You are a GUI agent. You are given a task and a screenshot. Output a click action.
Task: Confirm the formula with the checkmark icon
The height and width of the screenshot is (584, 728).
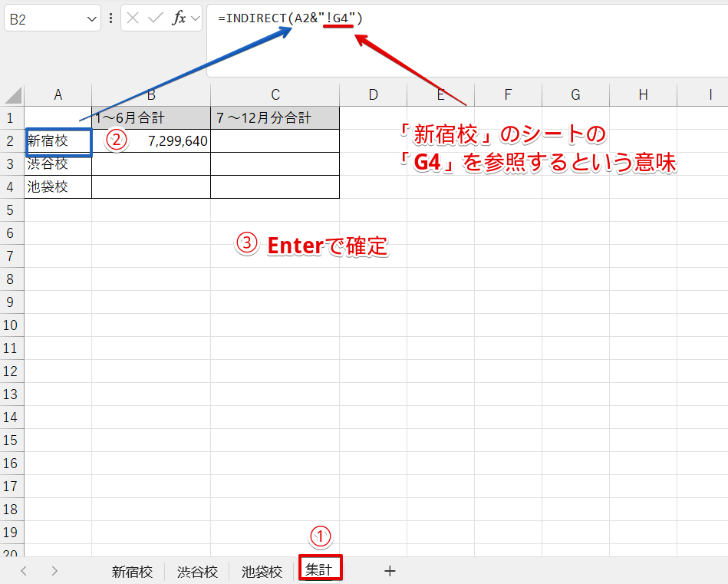155,18
